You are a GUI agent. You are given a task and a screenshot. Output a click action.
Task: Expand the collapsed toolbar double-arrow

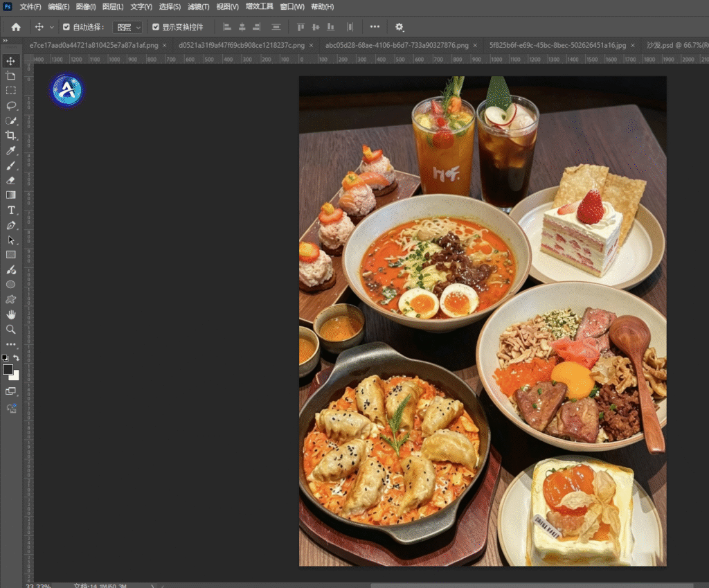click(6, 40)
